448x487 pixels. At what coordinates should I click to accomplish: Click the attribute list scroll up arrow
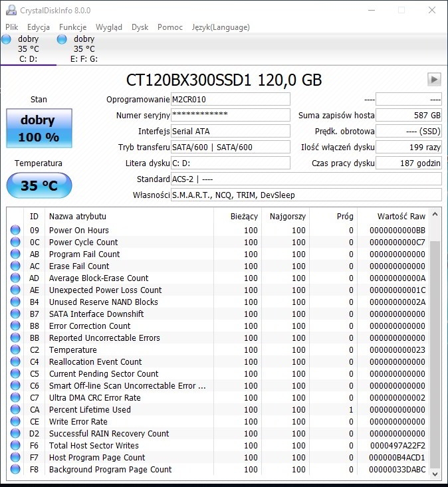tap(435, 215)
